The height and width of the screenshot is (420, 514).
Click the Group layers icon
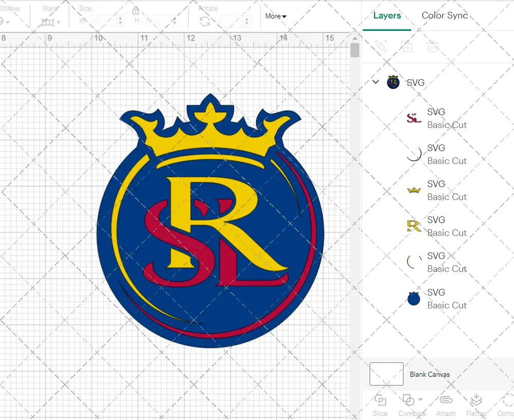381,47
